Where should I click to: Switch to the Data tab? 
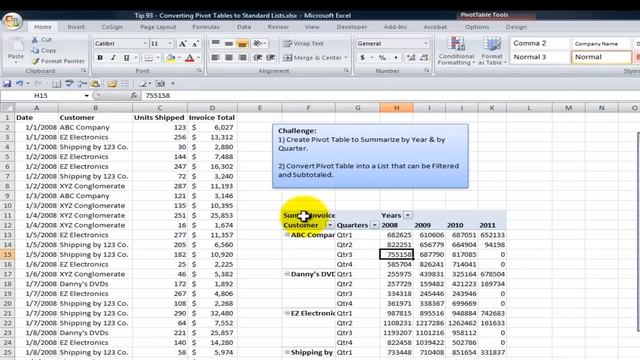(244, 27)
